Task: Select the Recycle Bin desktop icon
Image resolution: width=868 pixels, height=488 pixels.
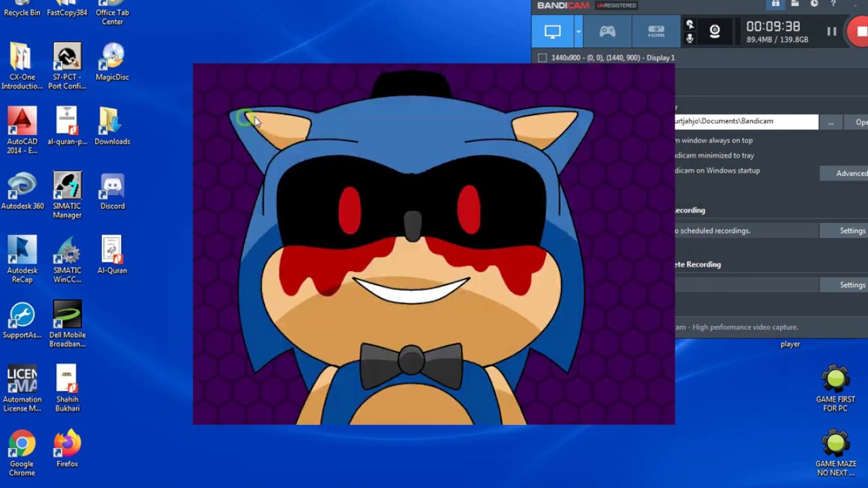Action: [x=22, y=9]
